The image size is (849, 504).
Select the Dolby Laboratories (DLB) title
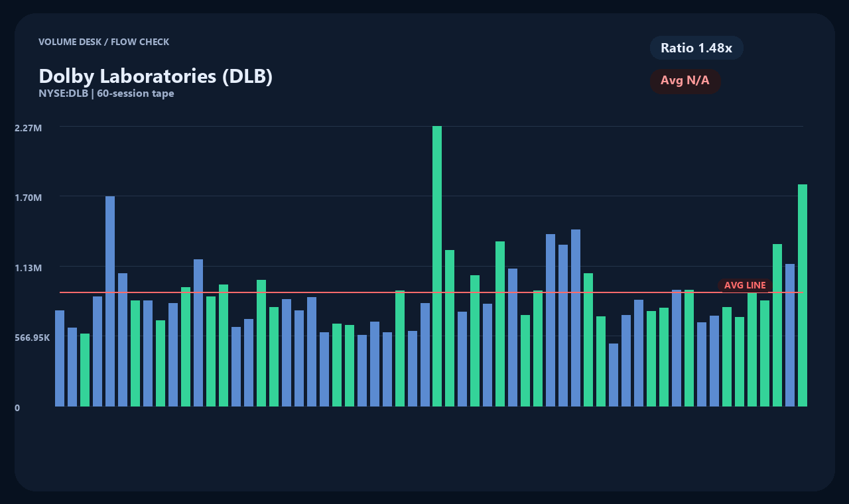coord(156,76)
